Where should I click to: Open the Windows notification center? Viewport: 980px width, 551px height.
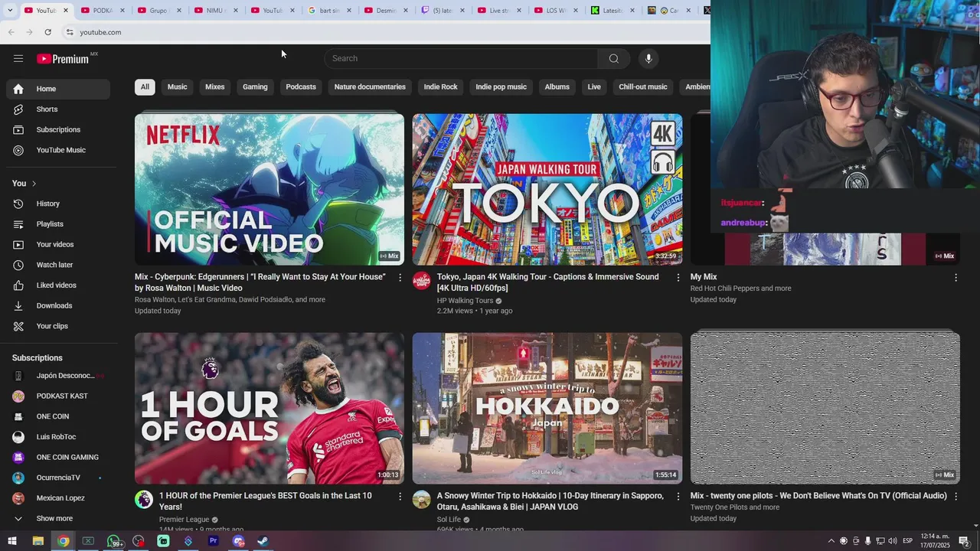[x=964, y=541]
